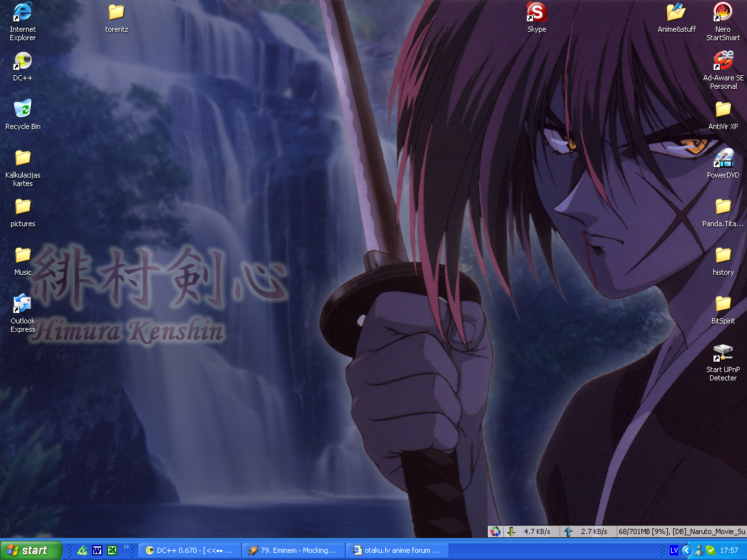
Task: Switch to the Eminem Winamp taskbar button
Action: pyautogui.click(x=294, y=550)
